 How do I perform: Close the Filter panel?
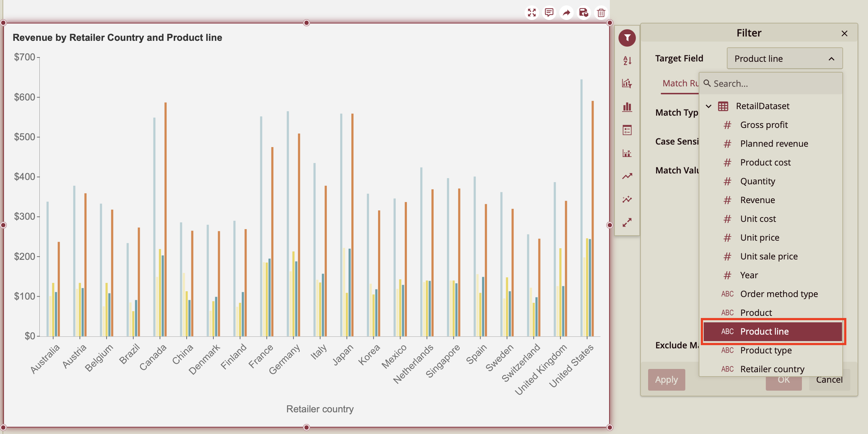pos(844,34)
